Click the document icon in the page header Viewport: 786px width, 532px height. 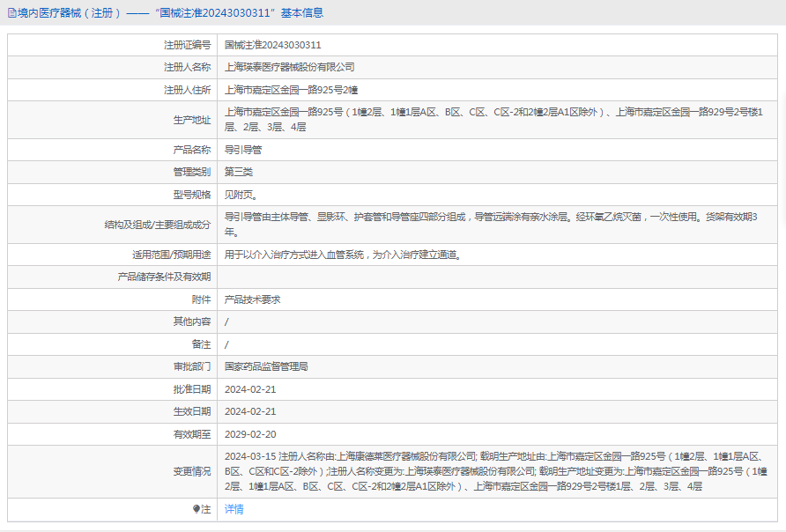[12, 13]
